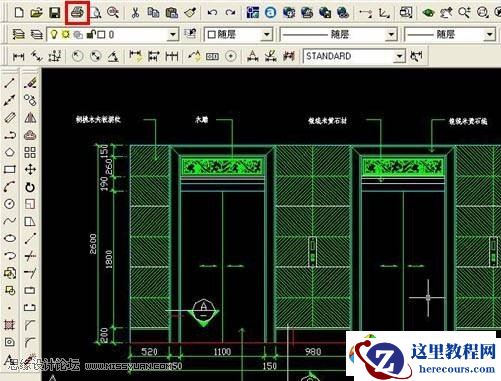Select the Line draw tool
501x381 pixels.
click(10, 83)
